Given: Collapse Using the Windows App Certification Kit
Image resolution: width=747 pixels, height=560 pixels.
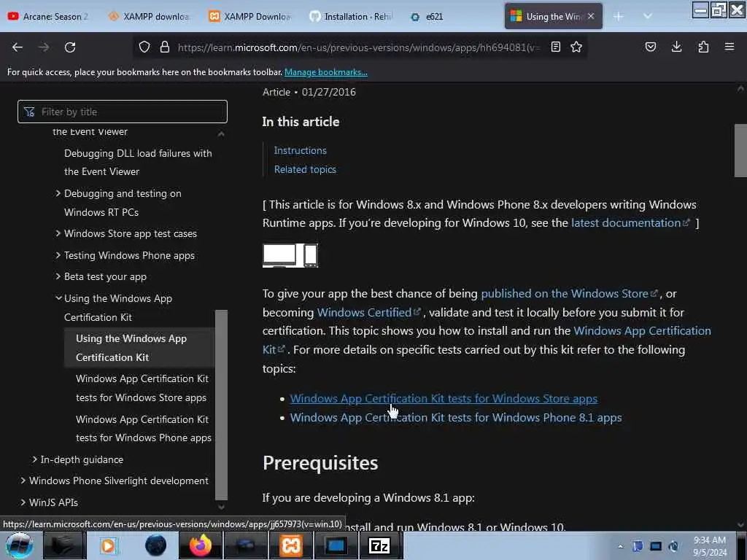Looking at the screenshot, I should [58, 298].
